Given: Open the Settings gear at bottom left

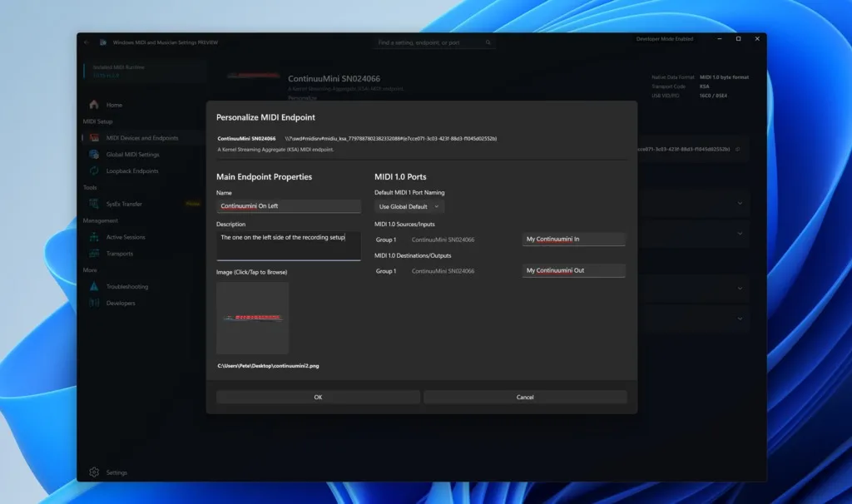Looking at the screenshot, I should pos(94,472).
